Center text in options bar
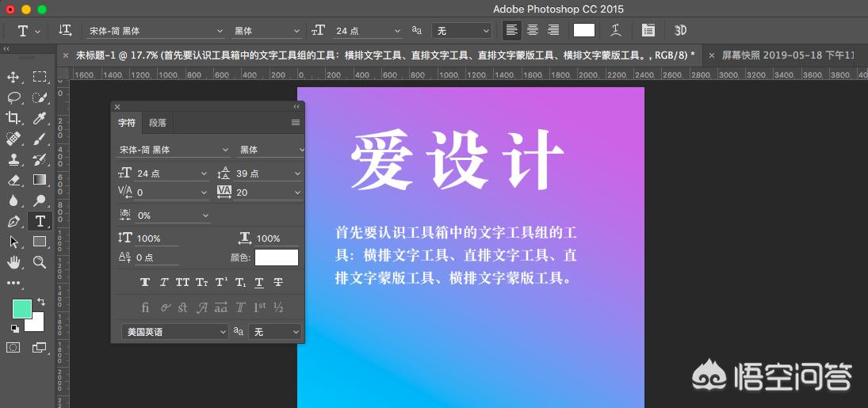The height and width of the screenshot is (408, 868). pos(533,30)
